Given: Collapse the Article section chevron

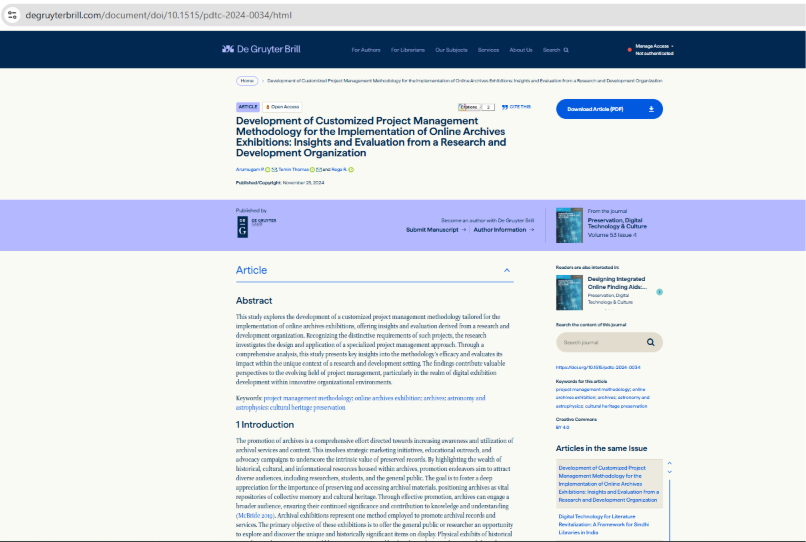Looking at the screenshot, I should tap(507, 270).
